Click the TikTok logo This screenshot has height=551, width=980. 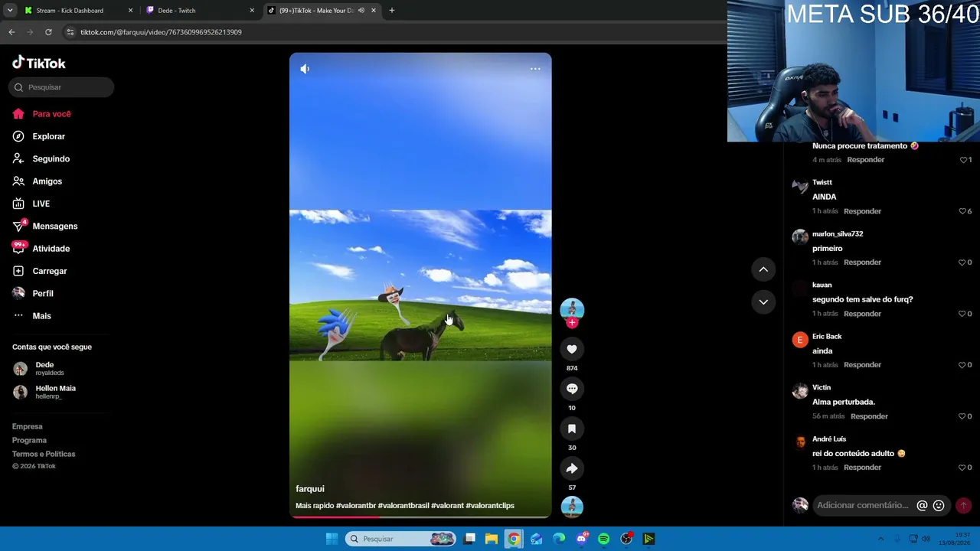(x=39, y=63)
